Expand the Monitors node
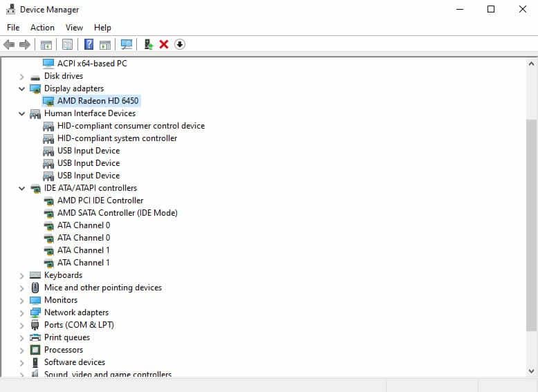Screen dimensions: 538x392 coord(21,301)
